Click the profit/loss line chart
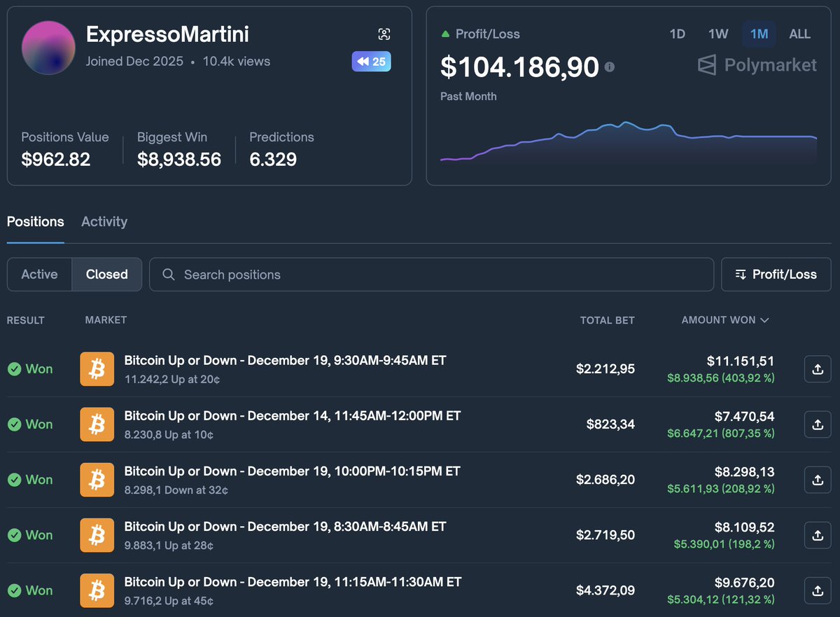The image size is (840, 617). pyautogui.click(x=629, y=143)
